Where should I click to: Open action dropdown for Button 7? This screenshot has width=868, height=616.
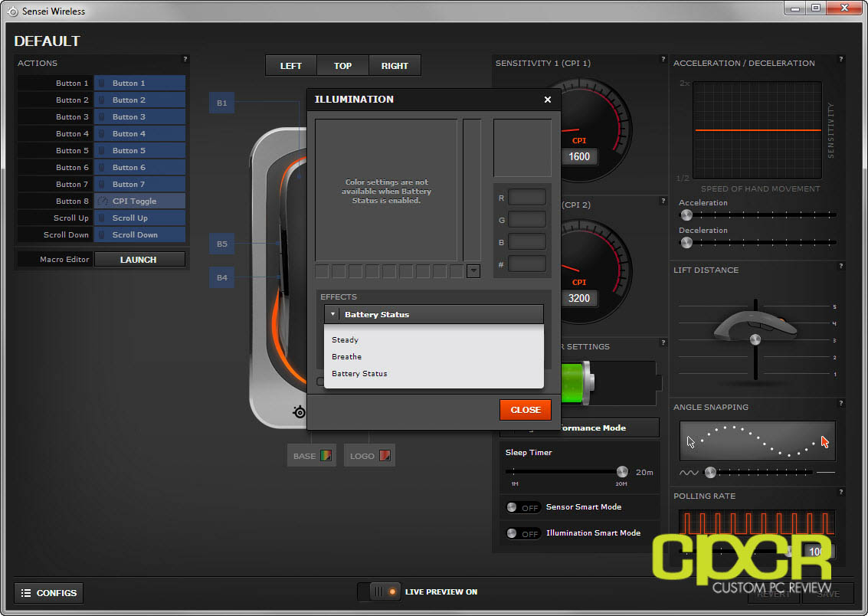pos(139,185)
